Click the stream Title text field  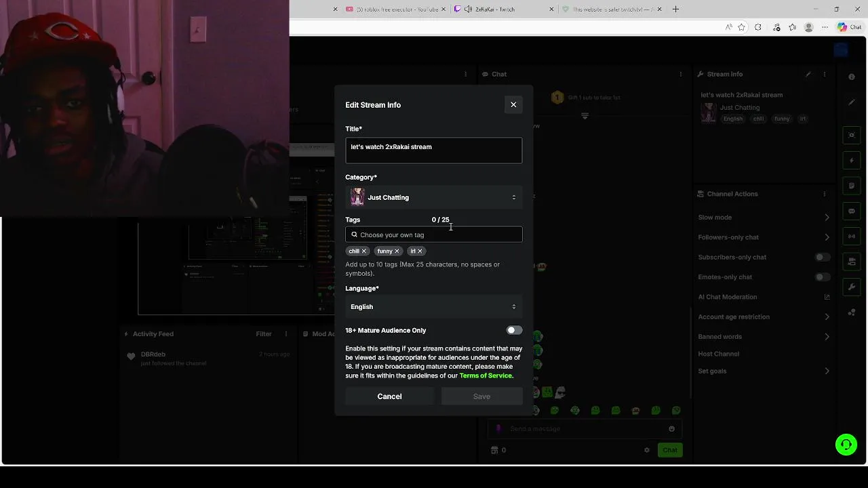pyautogui.click(x=434, y=150)
